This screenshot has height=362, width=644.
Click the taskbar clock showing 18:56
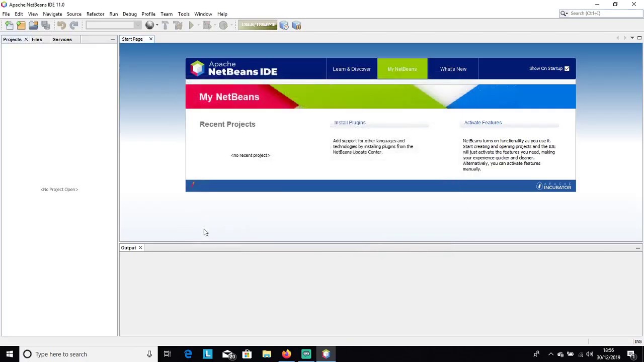(x=609, y=354)
